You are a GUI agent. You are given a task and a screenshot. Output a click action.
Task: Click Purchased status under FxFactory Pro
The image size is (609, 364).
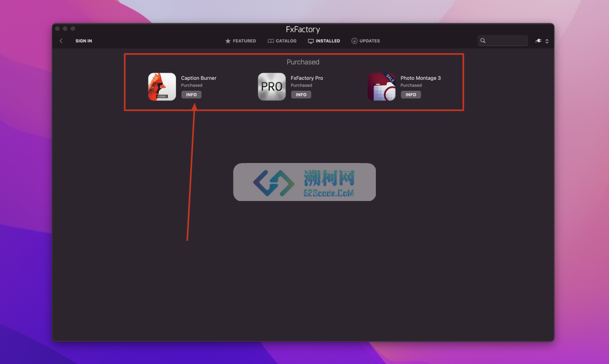(x=302, y=86)
